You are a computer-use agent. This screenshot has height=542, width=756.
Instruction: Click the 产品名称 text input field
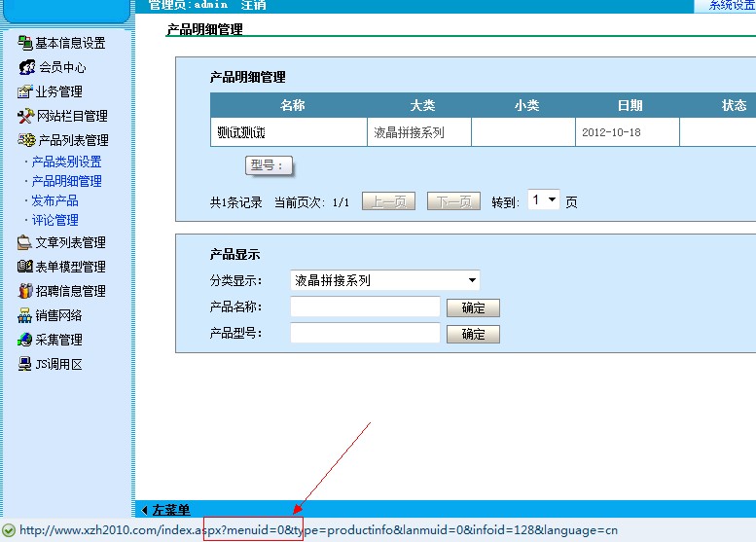click(365, 307)
